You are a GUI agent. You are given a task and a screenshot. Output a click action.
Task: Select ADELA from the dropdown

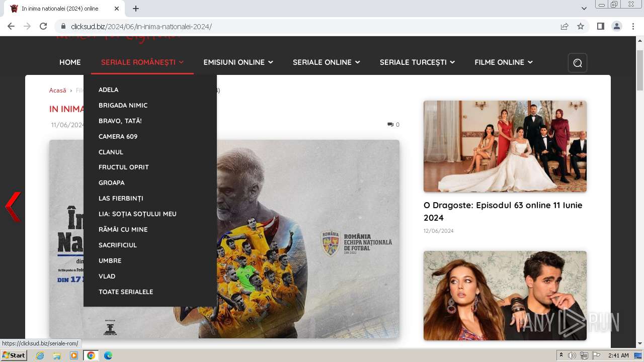tap(109, 90)
